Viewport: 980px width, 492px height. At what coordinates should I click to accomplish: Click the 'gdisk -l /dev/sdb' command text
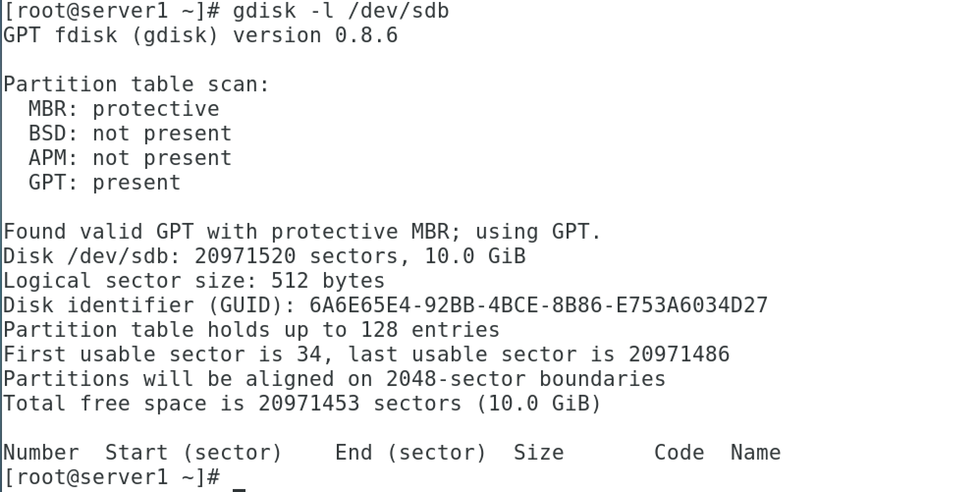(x=341, y=11)
